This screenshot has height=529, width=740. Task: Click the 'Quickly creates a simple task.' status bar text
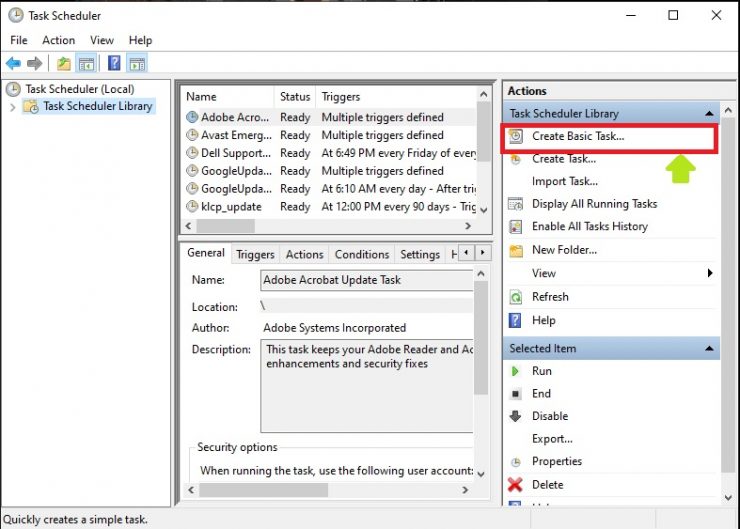75,520
